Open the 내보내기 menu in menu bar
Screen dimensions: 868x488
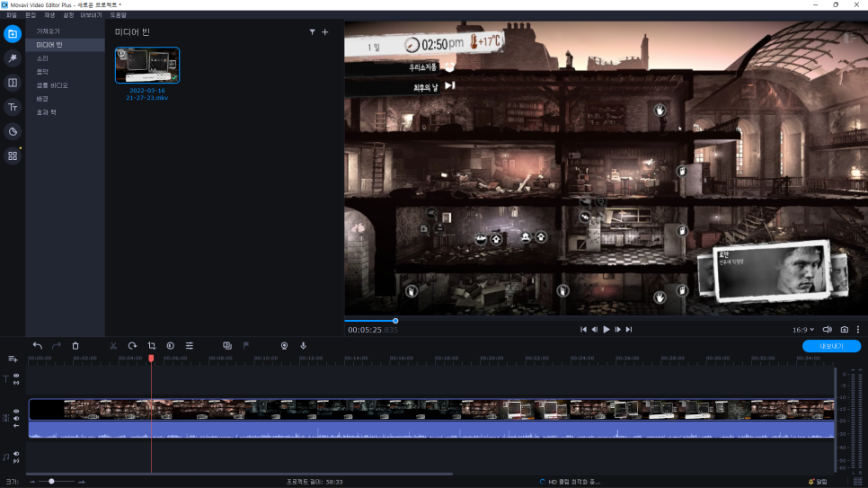coord(92,15)
